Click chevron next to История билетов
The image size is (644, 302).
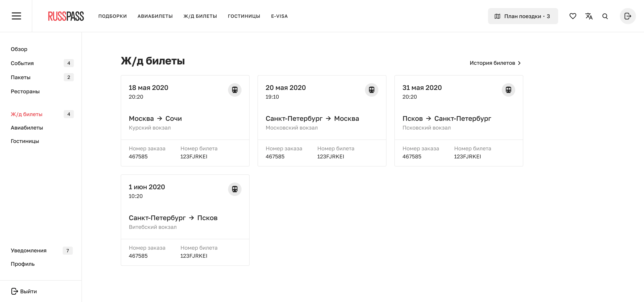(519, 63)
